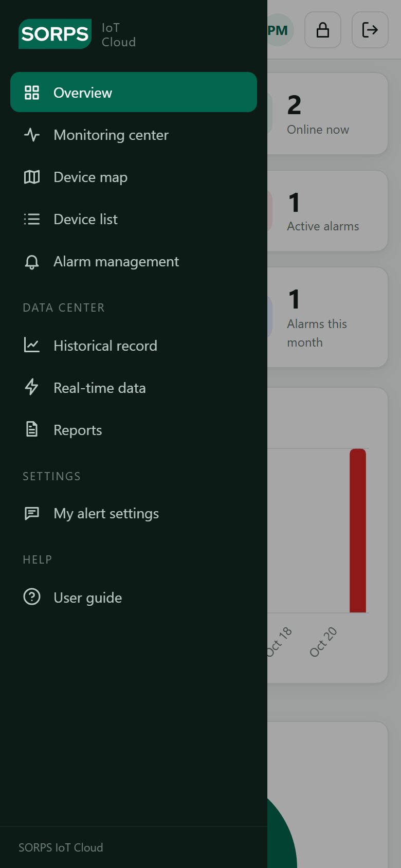Open the User guide
The width and height of the screenshot is (401, 868).
(134, 598)
